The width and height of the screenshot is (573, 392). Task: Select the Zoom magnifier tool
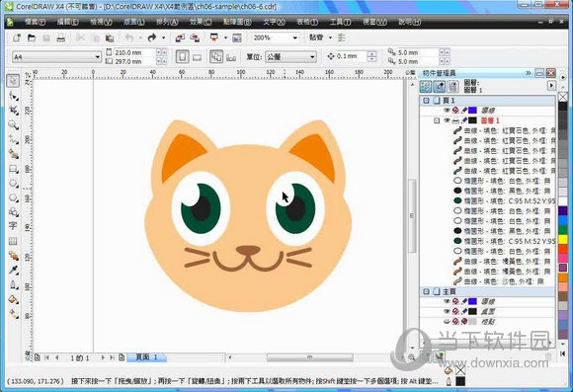[x=13, y=125]
